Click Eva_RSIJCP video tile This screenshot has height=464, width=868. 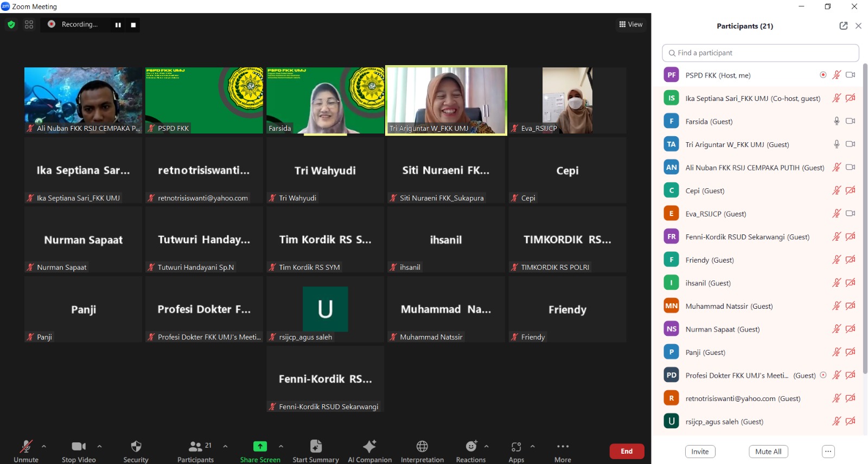click(x=567, y=100)
